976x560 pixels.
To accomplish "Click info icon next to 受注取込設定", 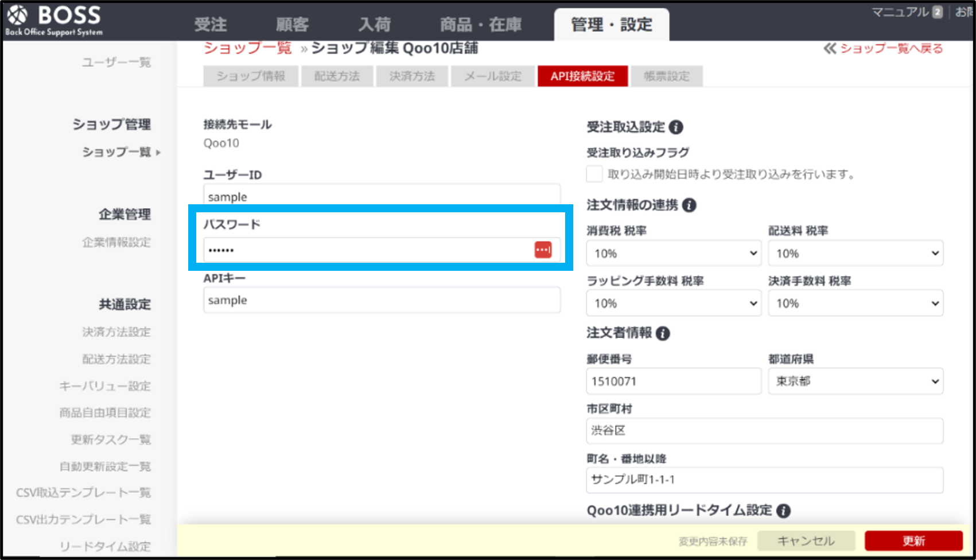I will pyautogui.click(x=676, y=127).
